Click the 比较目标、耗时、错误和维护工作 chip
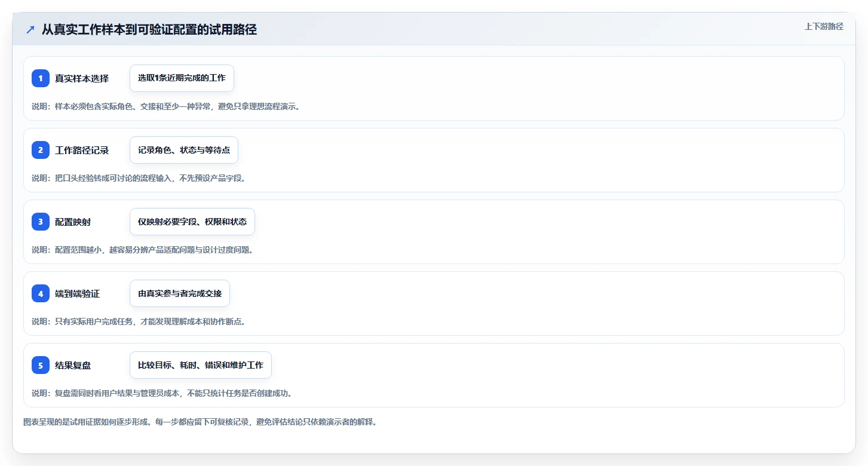The width and height of the screenshot is (868, 466). (201, 365)
